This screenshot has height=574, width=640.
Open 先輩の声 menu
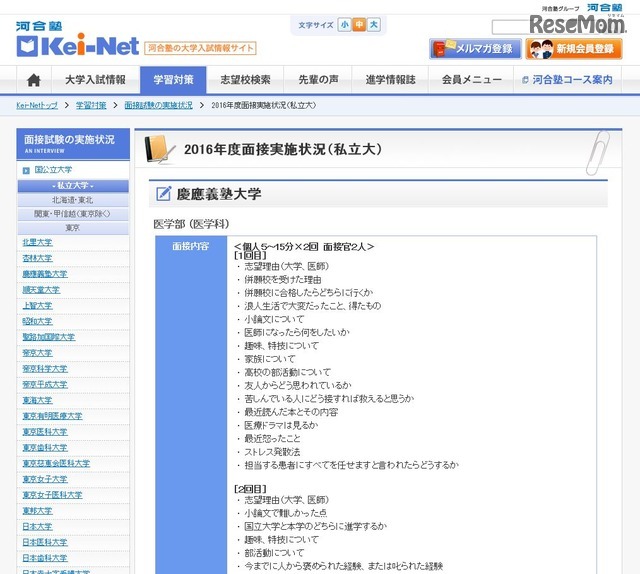click(318, 80)
